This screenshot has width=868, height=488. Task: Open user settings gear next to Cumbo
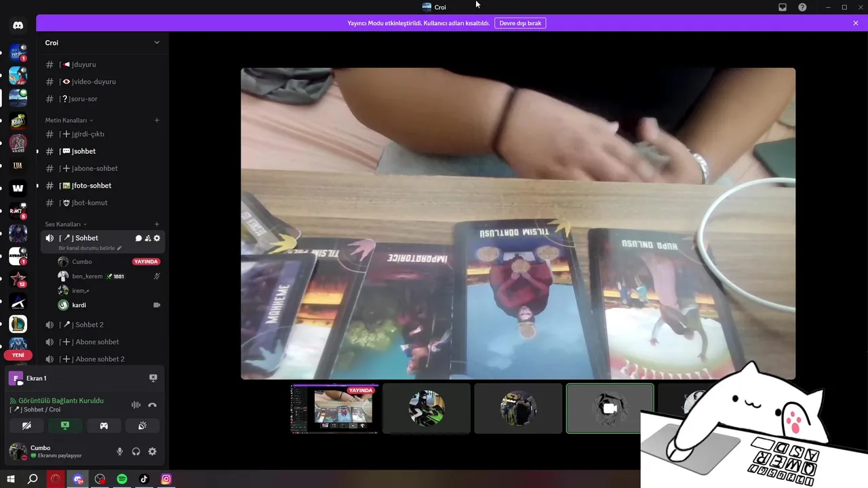152,451
